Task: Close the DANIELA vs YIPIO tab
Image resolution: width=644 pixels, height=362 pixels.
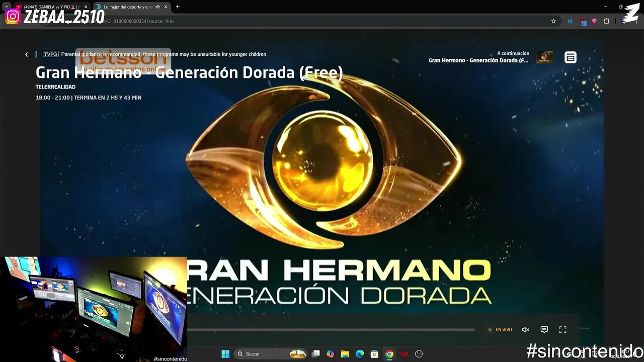Action: [86, 7]
